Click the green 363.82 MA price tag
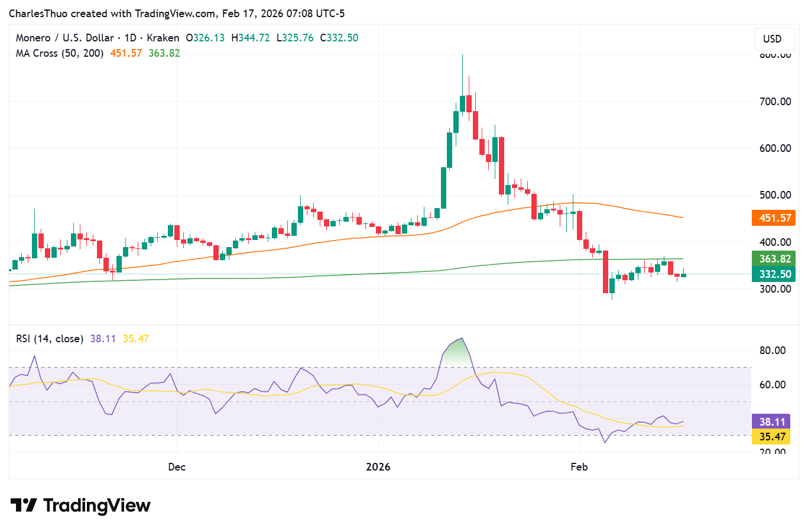Viewport: 808px width, 532px height. 773,259
